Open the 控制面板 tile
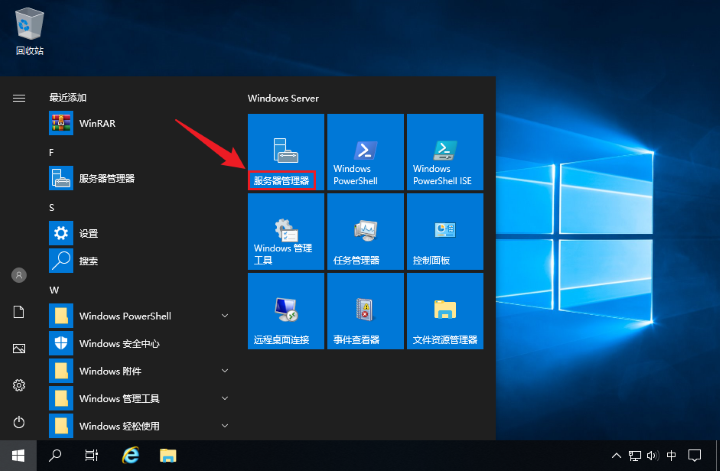Viewport: 720px width, 471px height. pyautogui.click(x=445, y=231)
